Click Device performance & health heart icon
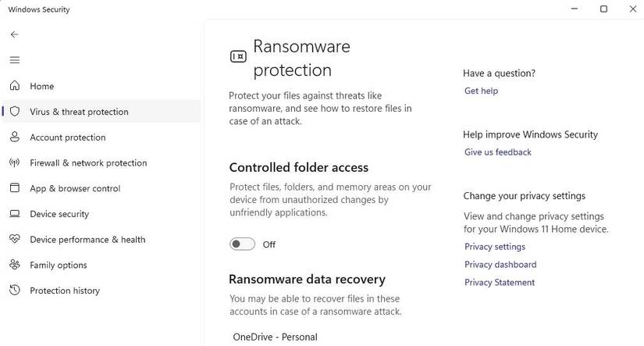The image size is (644, 346). tap(14, 240)
